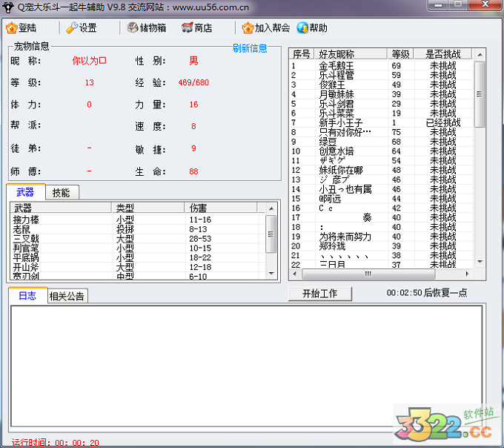Click 刷新信息 refresh info link

pos(250,48)
